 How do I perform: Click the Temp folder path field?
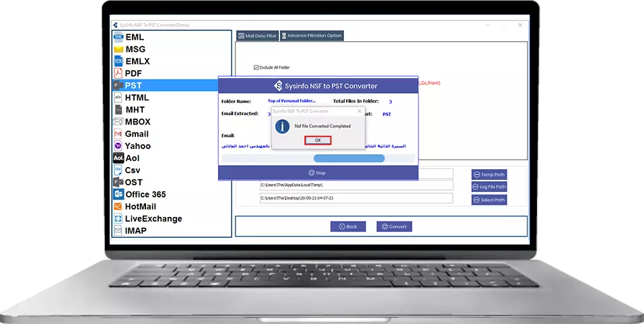click(x=357, y=185)
